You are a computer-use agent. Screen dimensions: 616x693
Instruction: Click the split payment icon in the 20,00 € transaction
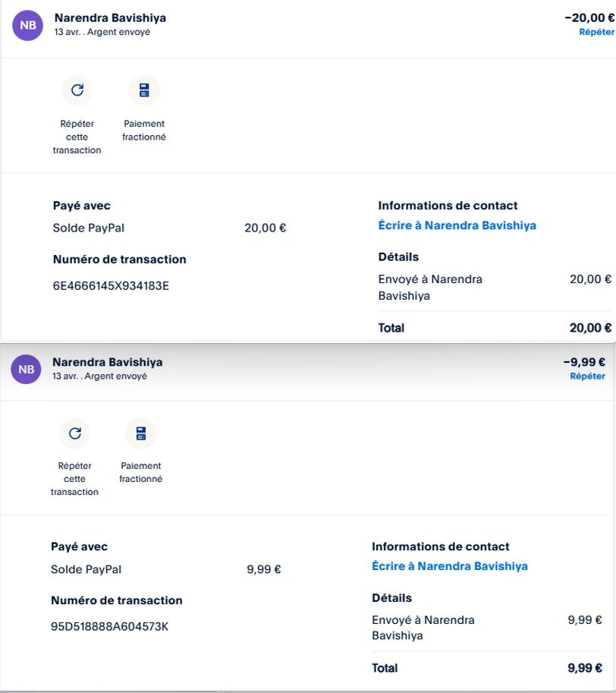pyautogui.click(x=144, y=90)
